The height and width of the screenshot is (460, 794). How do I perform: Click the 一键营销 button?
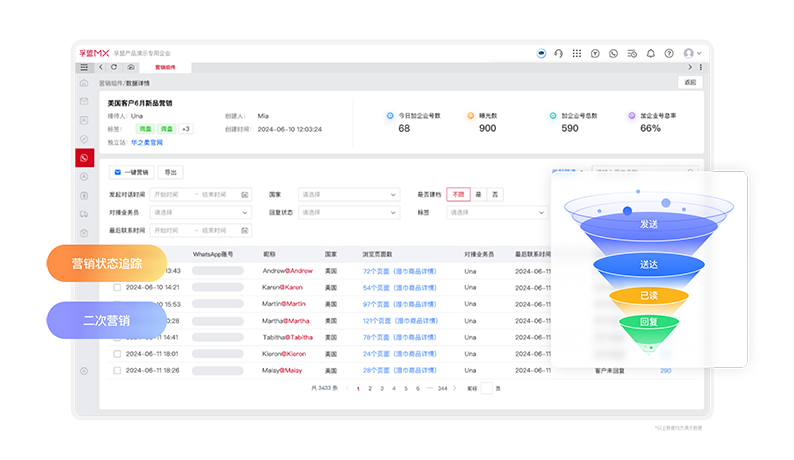131,172
